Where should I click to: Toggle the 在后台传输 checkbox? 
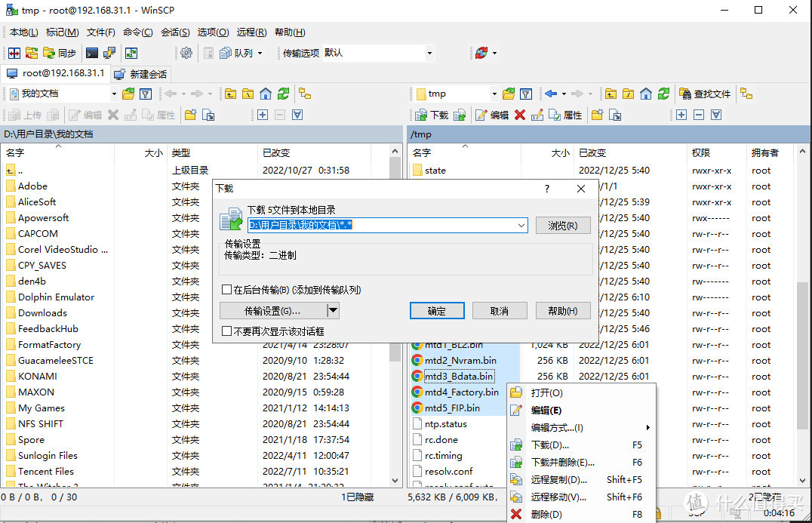[226, 290]
